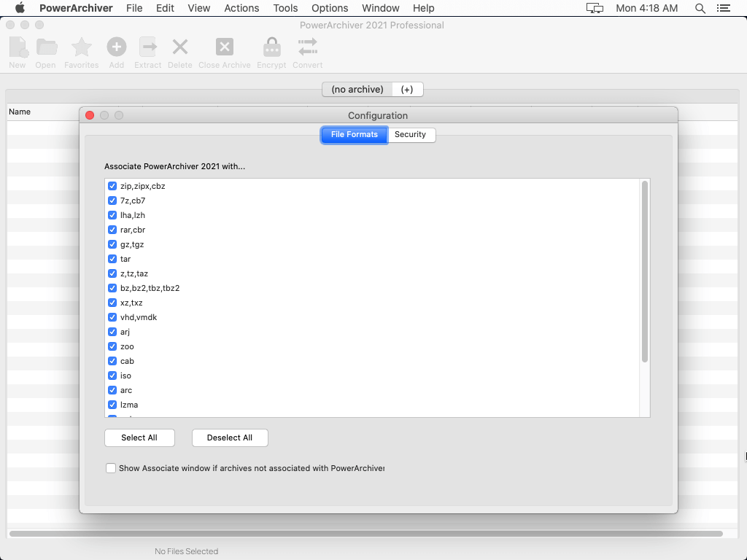Click the Close Archive toolbar icon
The width and height of the screenshot is (747, 560).
point(225,47)
